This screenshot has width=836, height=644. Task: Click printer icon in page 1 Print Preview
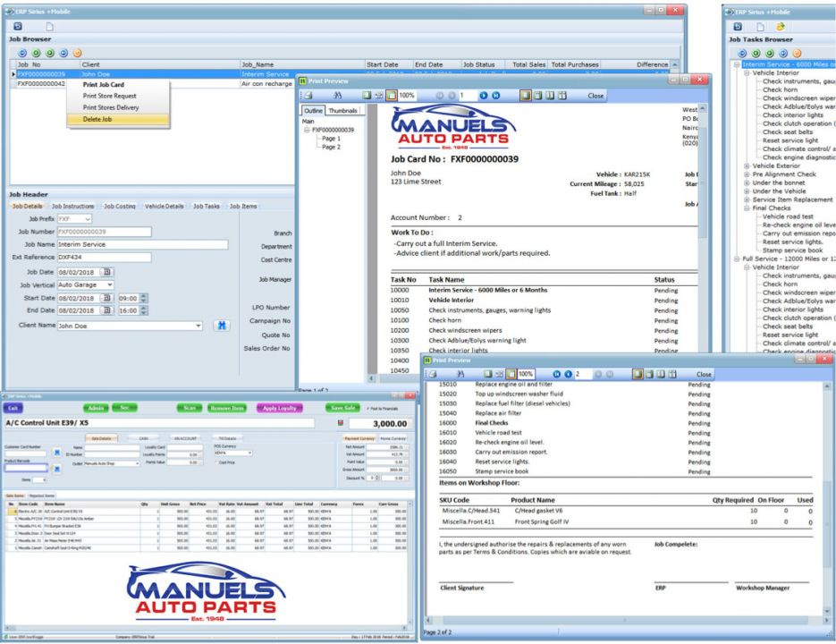pos(308,96)
